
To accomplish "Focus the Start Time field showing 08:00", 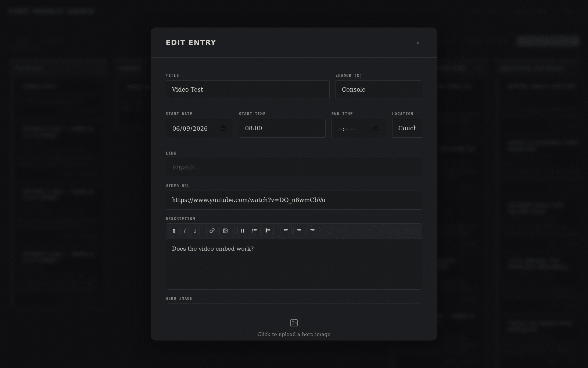I will pos(282,128).
